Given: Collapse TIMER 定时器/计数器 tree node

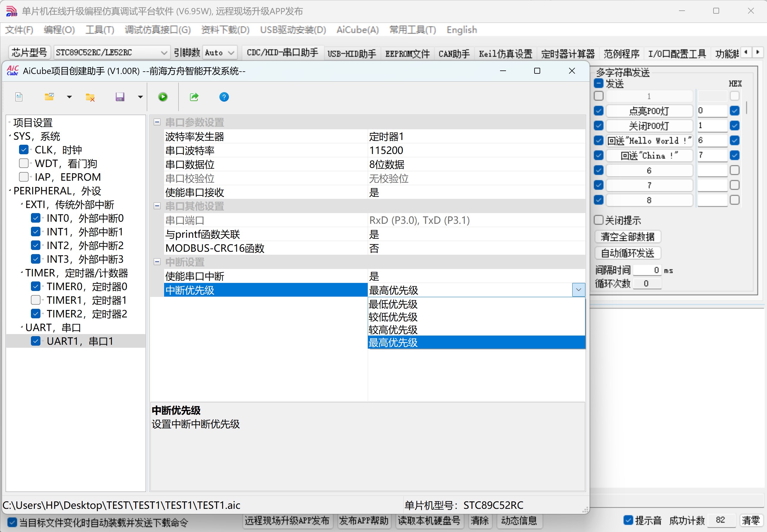Looking at the screenshot, I should [x=22, y=273].
